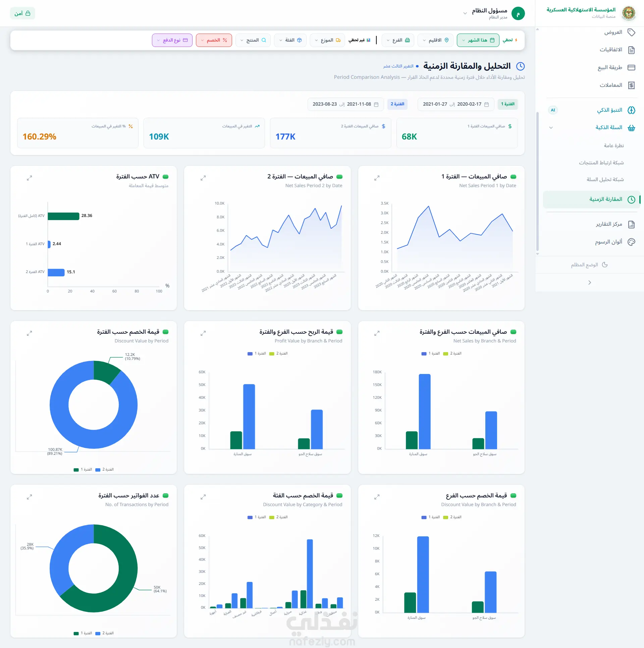Image resolution: width=644 pixels, height=648 pixels.
Task: Open هذا الشهر period dropdown
Action: tap(478, 40)
